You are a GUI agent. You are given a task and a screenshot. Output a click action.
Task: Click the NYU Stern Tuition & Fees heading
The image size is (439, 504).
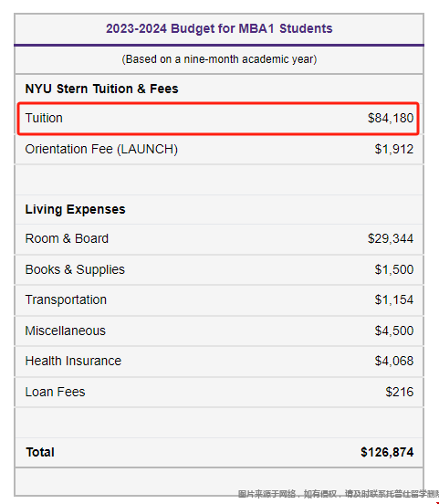pyautogui.click(x=101, y=89)
